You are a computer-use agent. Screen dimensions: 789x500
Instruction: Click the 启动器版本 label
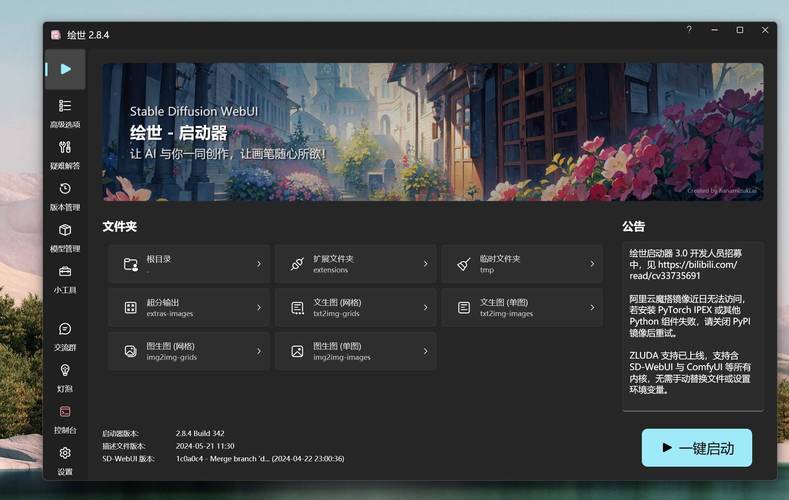120,433
